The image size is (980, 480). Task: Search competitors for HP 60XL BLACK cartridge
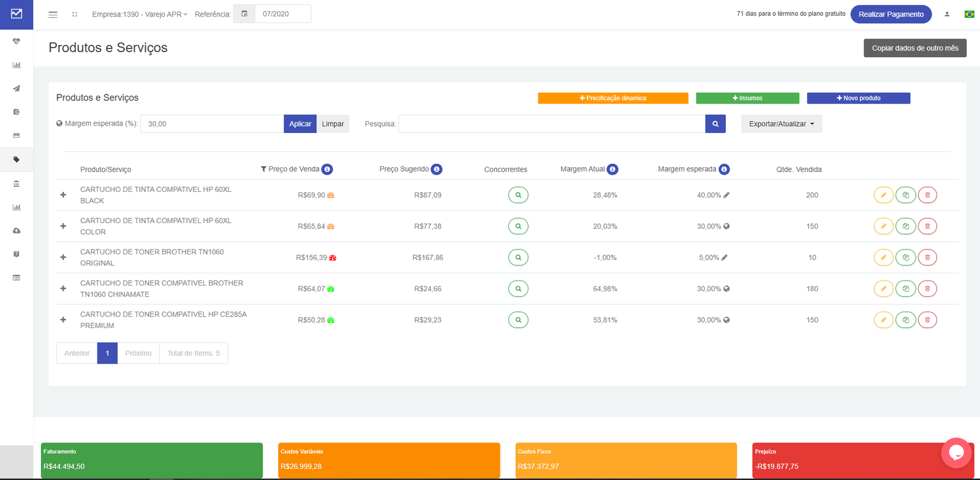click(x=518, y=195)
